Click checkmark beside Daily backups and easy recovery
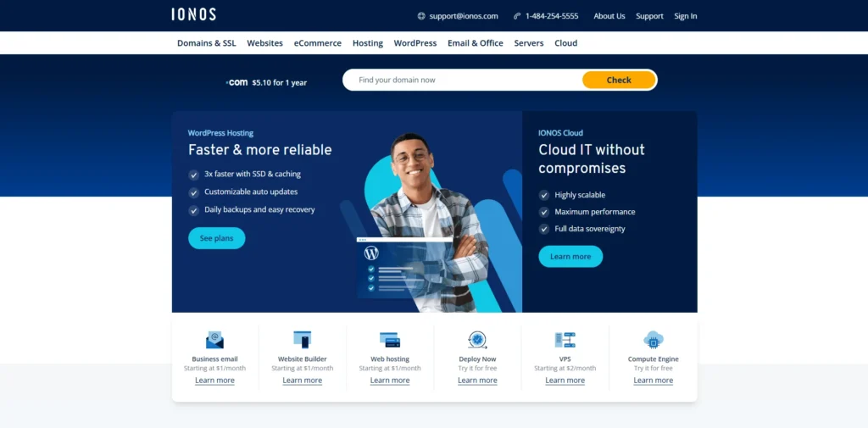868x428 pixels. tap(194, 210)
